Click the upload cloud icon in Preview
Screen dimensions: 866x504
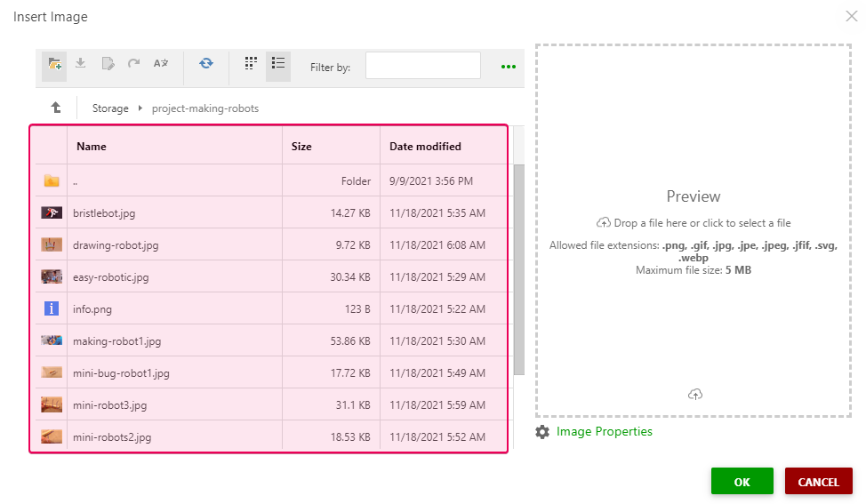tap(695, 395)
